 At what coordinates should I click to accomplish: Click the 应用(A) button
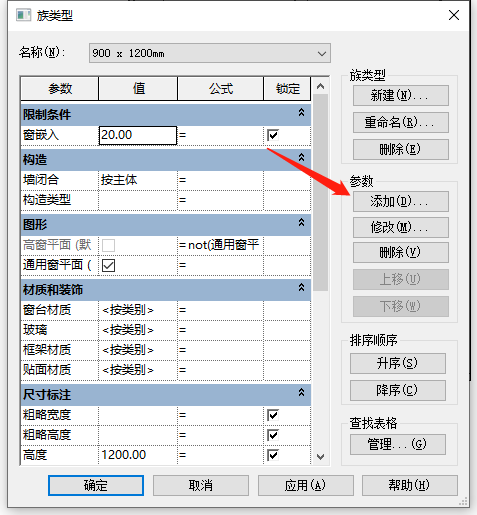coord(306,485)
